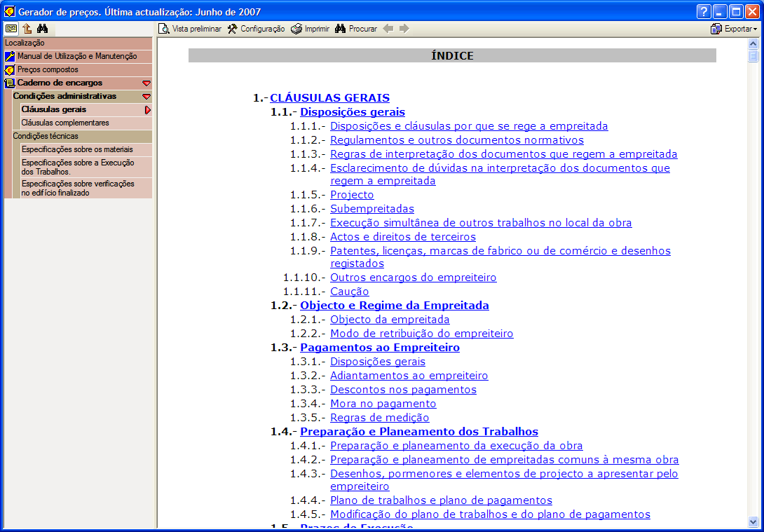Screen dimensions: 764x532
Task: Select Especificações sobre os materiais
Action: 86,149
